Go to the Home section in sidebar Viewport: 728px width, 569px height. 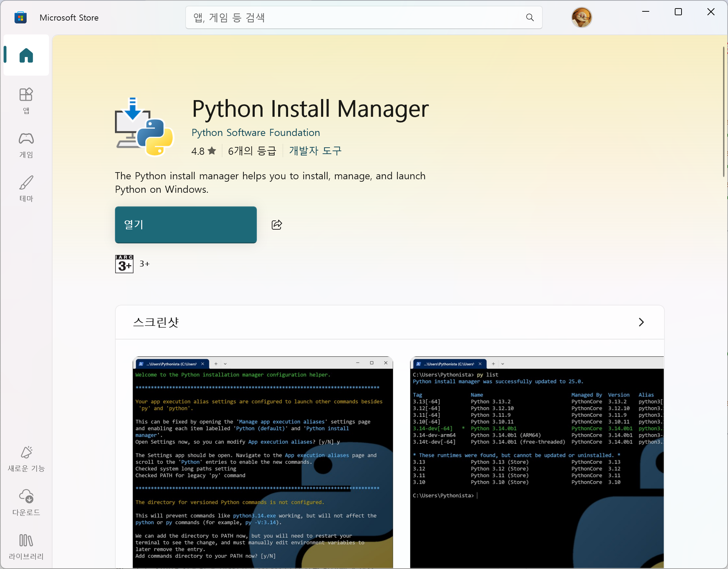(x=26, y=55)
